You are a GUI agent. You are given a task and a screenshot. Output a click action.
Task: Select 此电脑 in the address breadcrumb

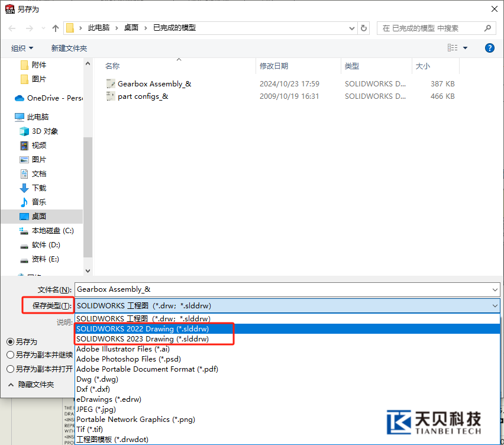point(99,28)
